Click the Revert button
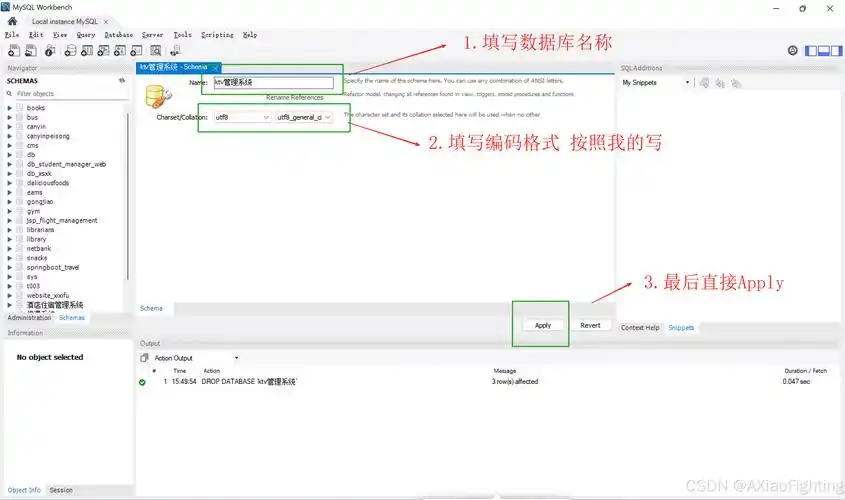This screenshot has width=845, height=500. pos(590,325)
